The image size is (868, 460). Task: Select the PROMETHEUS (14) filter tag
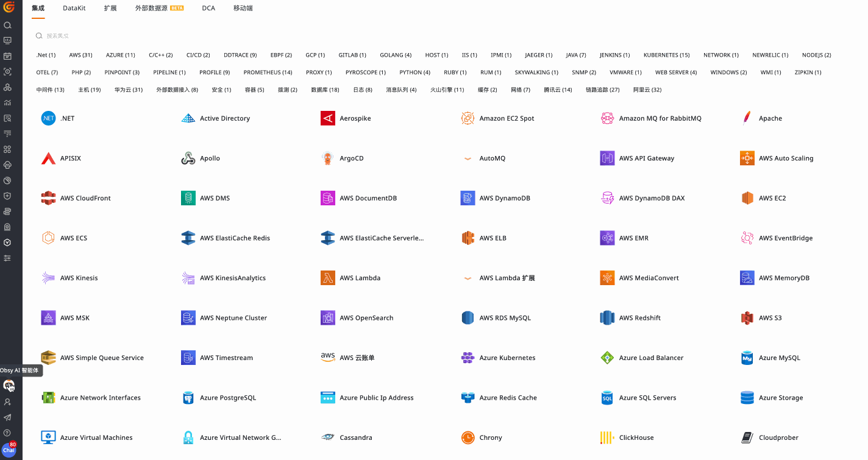[268, 73]
